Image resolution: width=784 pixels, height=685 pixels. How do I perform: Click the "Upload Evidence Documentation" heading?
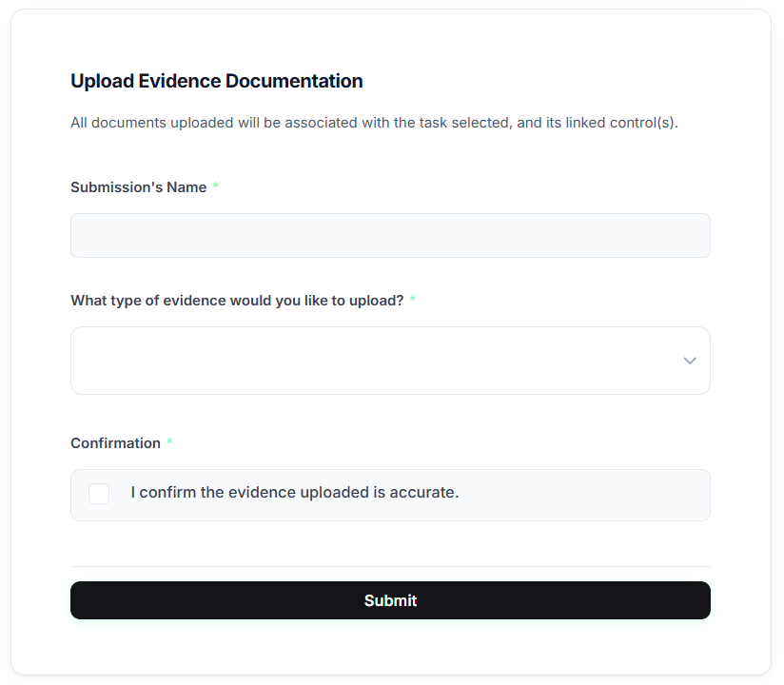pos(216,81)
